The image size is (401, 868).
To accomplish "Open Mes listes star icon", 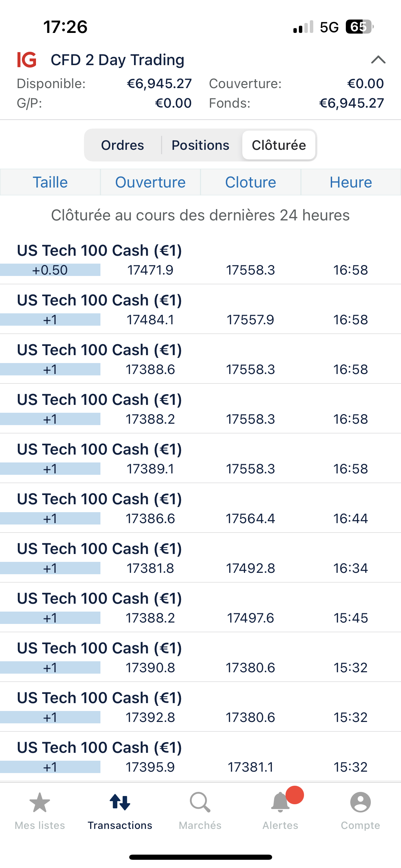I will click(x=40, y=803).
